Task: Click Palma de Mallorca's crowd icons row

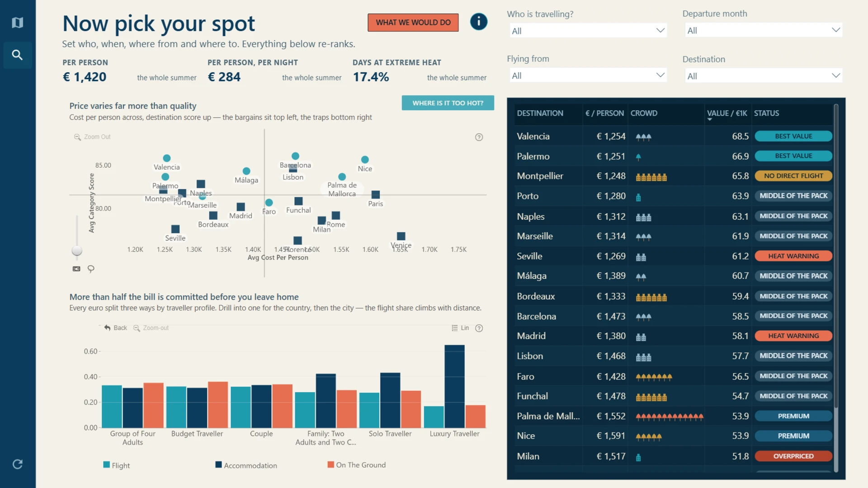Action: [670, 417]
